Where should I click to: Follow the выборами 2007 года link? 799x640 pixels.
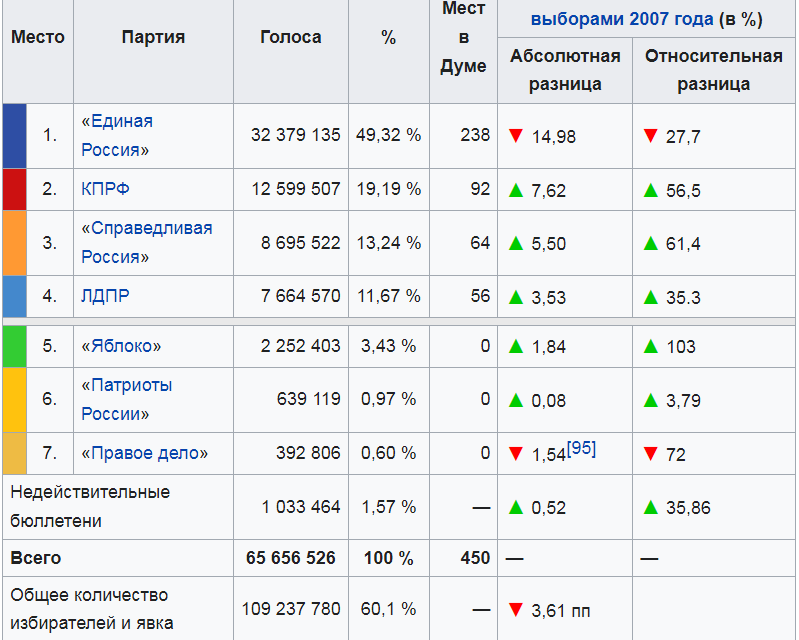pyautogui.click(x=622, y=19)
